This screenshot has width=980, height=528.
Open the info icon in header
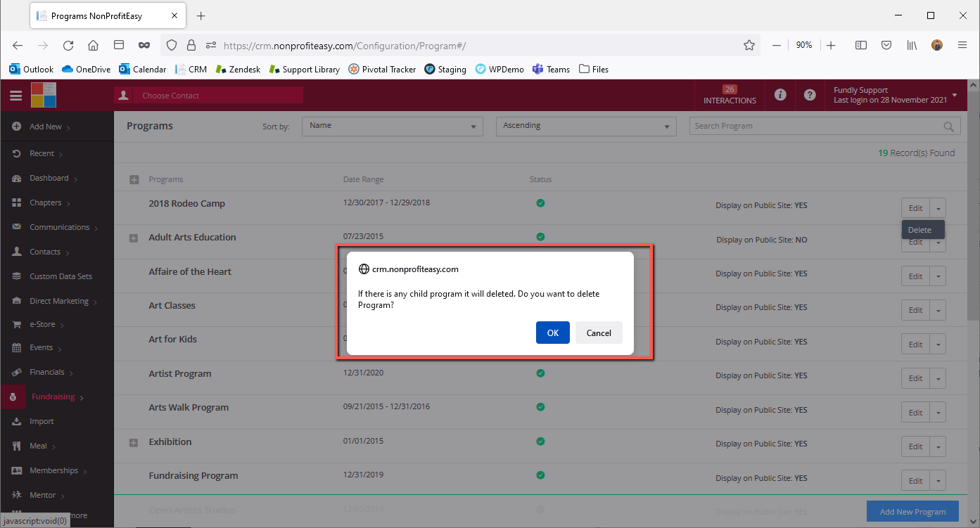(x=780, y=95)
